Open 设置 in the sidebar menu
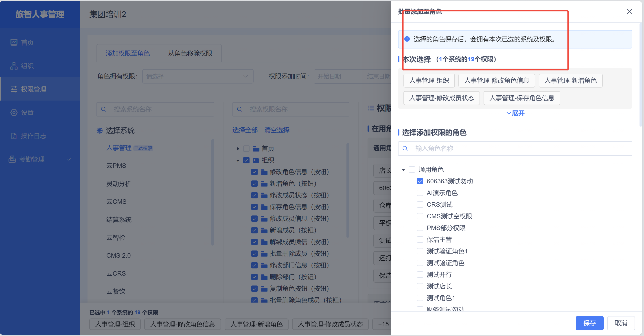This screenshot has width=644, height=336. click(40, 112)
